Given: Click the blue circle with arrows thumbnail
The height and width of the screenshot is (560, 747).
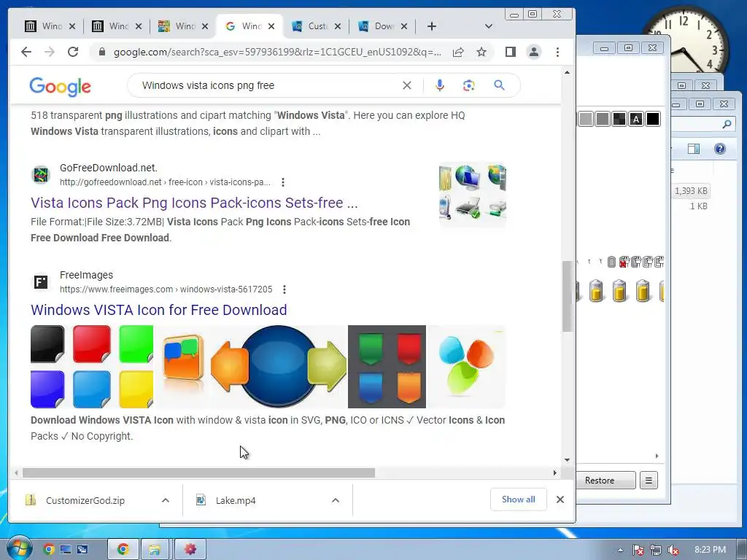Looking at the screenshot, I should [279, 366].
